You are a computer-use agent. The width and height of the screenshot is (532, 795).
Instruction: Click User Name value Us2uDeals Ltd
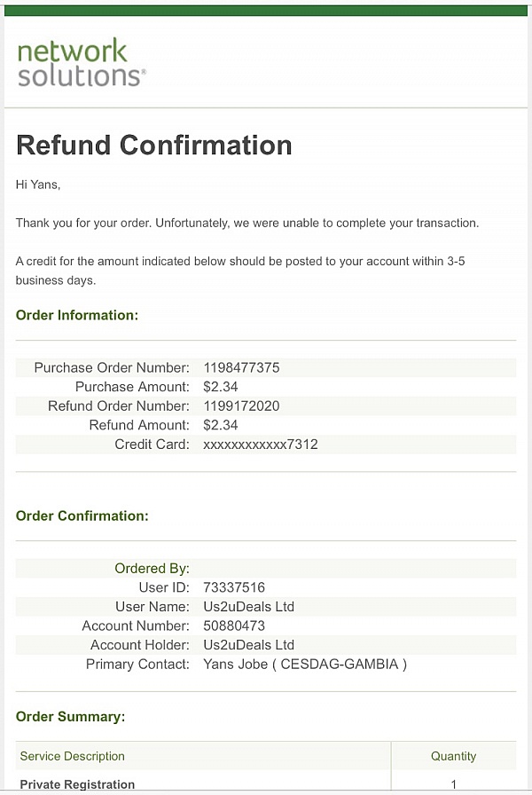(x=249, y=607)
